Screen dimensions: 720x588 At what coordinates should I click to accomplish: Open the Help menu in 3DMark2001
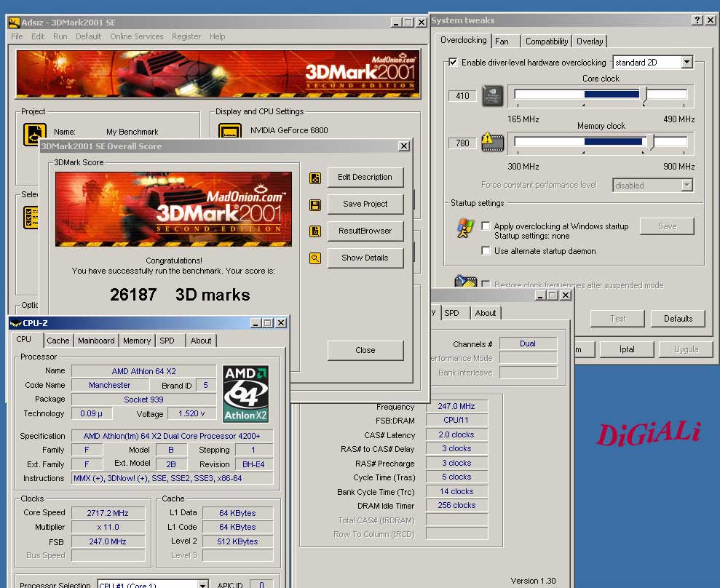click(217, 36)
